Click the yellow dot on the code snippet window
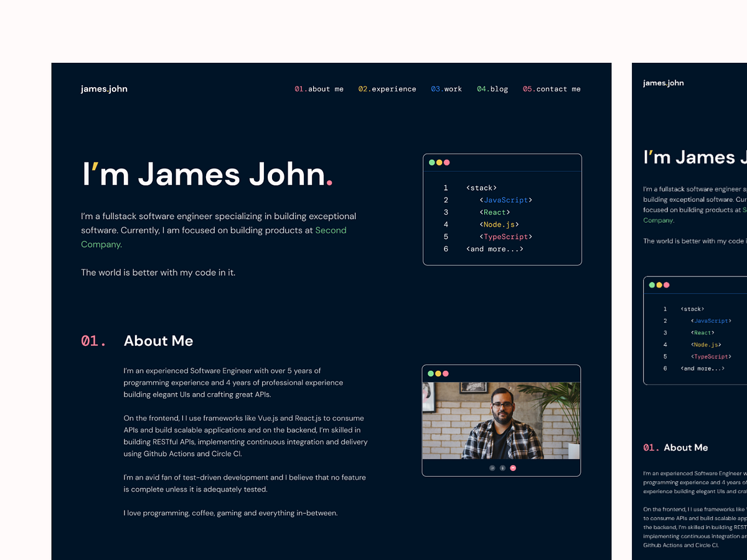Image resolution: width=747 pixels, height=560 pixels. [438, 162]
